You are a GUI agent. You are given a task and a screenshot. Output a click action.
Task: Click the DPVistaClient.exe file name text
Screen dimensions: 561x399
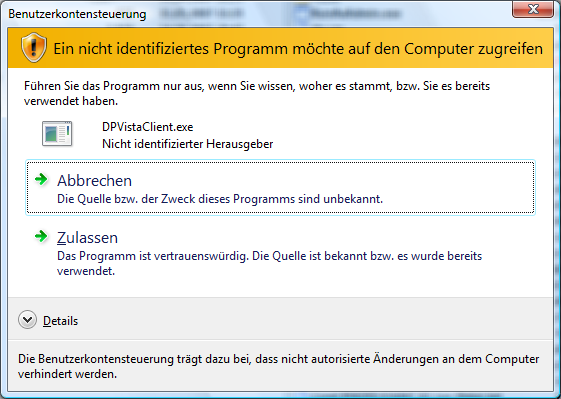pyautogui.click(x=147, y=127)
